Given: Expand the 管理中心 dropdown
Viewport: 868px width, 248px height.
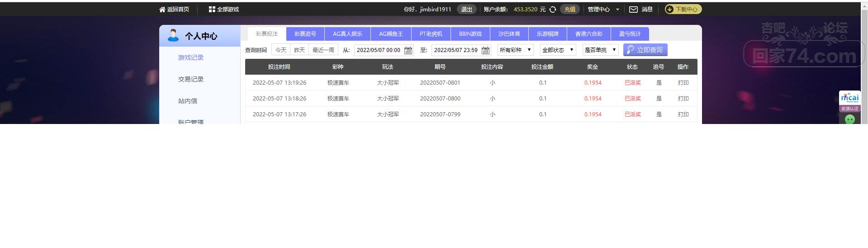Looking at the screenshot, I should coord(603,9).
